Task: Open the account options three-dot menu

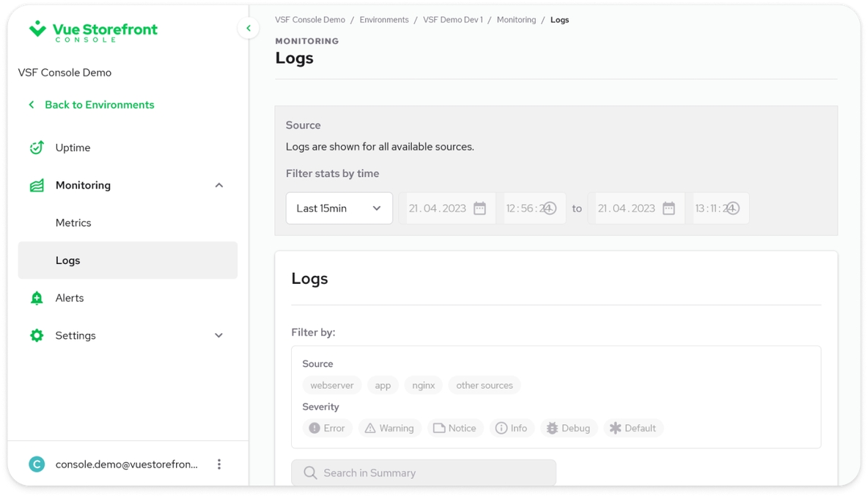Action: (219, 464)
